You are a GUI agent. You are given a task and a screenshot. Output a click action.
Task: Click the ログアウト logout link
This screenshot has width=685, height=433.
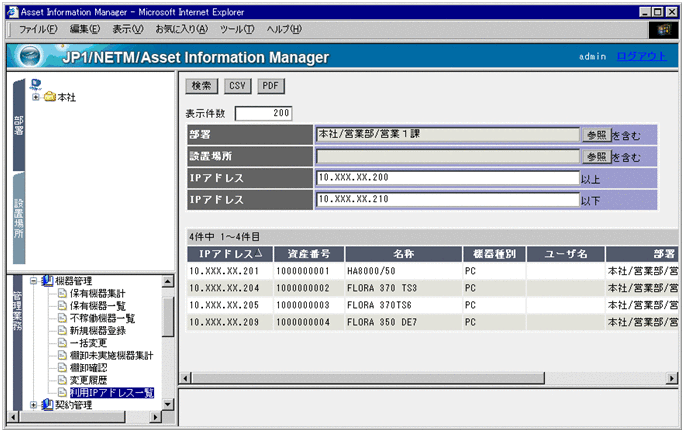[641, 57]
